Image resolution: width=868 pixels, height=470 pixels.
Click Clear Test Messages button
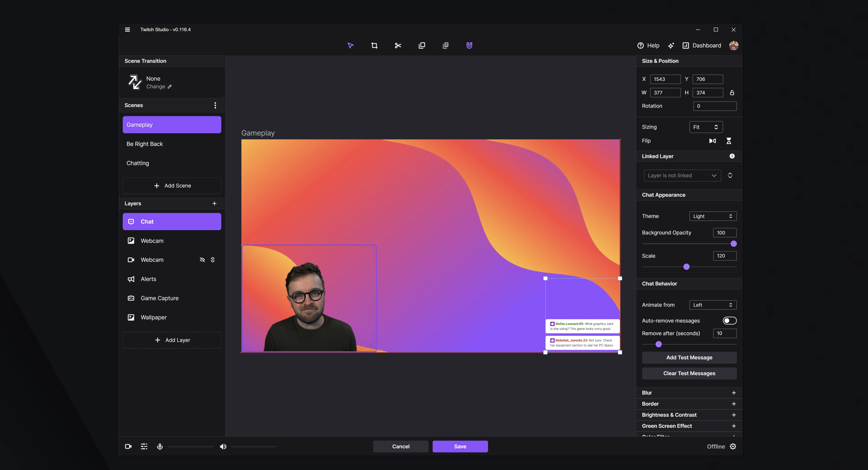coord(689,373)
